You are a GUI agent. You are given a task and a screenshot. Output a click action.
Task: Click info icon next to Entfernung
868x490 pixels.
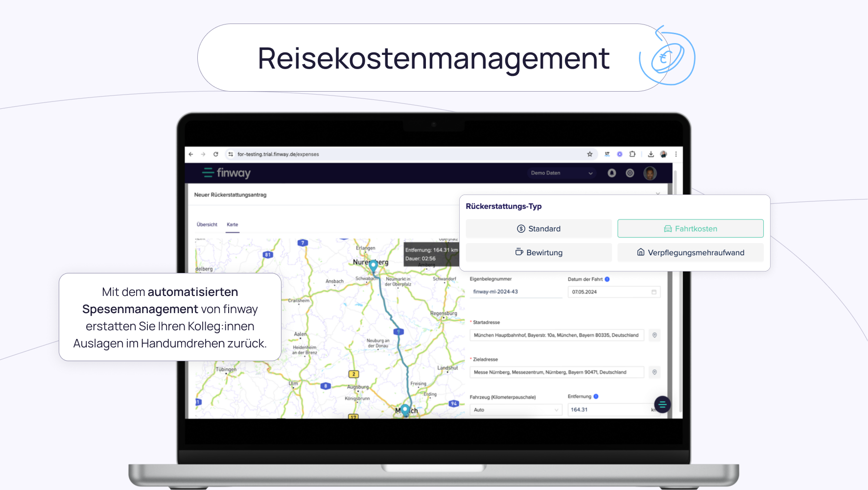pyautogui.click(x=596, y=396)
